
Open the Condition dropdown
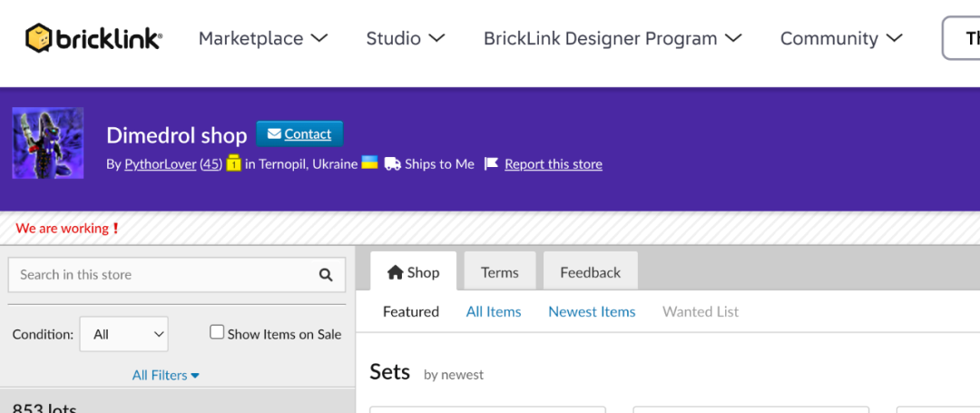click(123, 334)
